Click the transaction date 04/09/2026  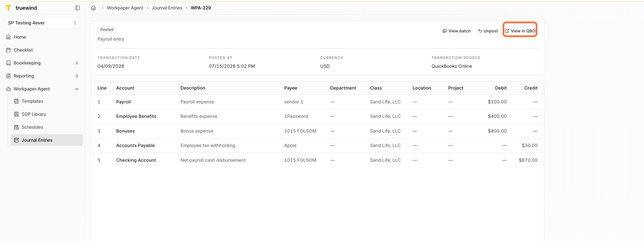(111, 66)
